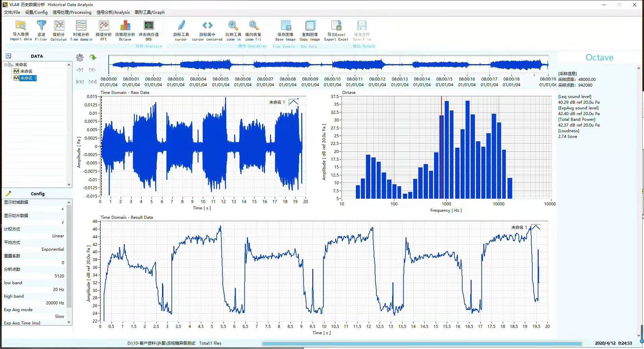644x349 pixels.
Task: Change low band 20 Hz value
Action: [58, 290]
